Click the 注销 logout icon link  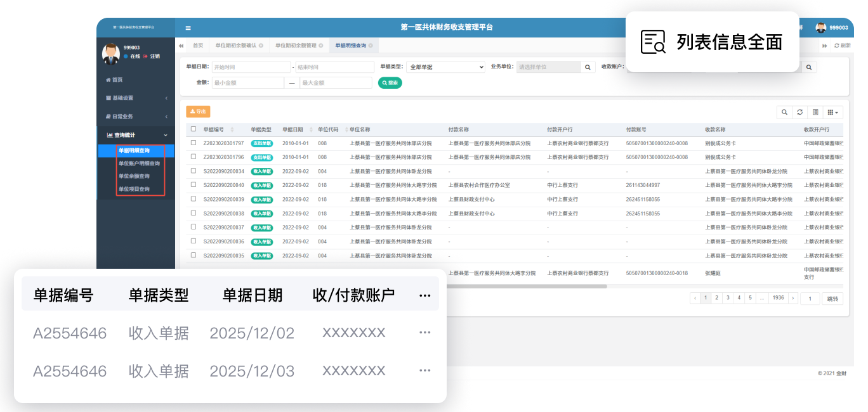(x=152, y=56)
